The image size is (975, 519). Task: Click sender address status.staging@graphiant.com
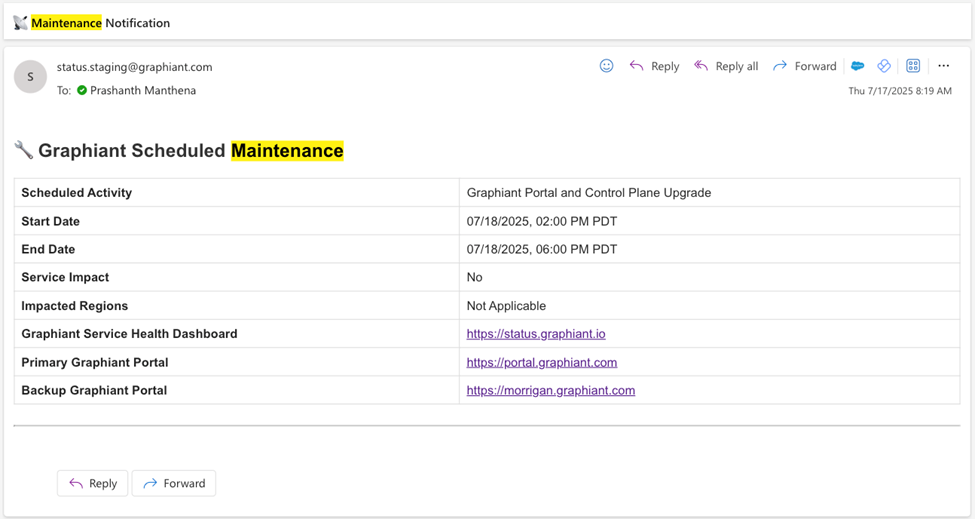coord(134,67)
